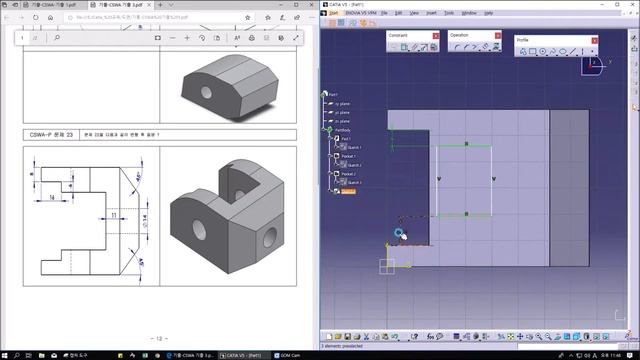This screenshot has height=360, width=640.
Task: Click the browser refresh button
Action: pyautogui.click(x=36, y=18)
